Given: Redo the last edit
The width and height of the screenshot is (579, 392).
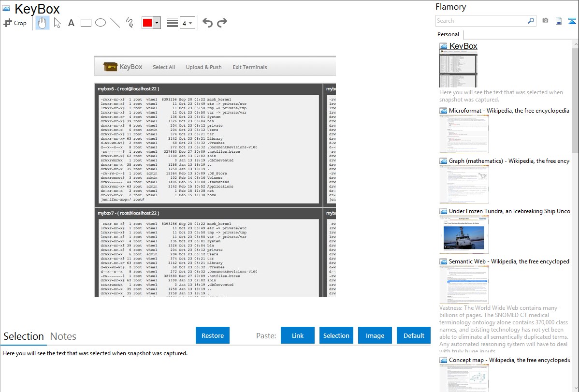Looking at the screenshot, I should 222,23.
